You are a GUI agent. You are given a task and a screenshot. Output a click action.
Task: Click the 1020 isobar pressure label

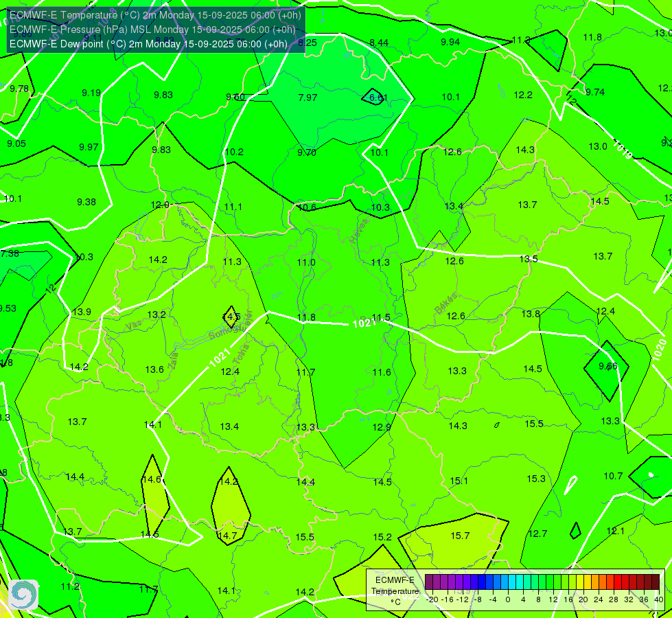[x=659, y=349]
